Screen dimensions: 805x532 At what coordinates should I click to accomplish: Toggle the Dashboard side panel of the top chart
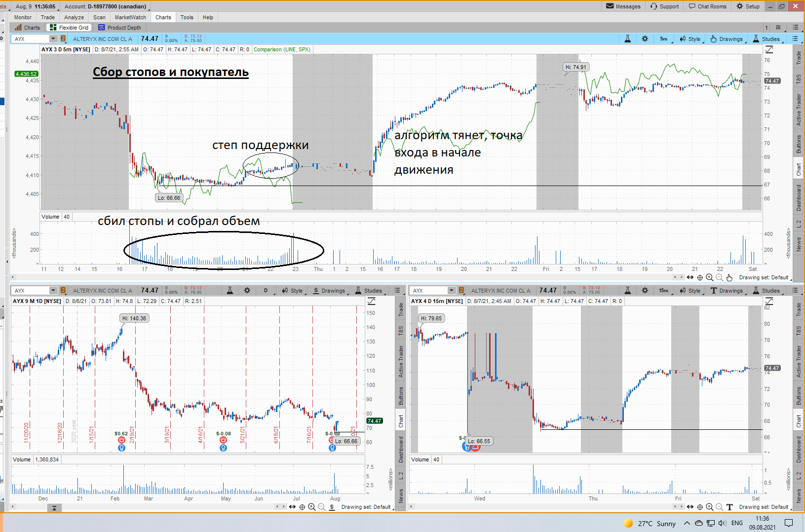(x=799, y=197)
